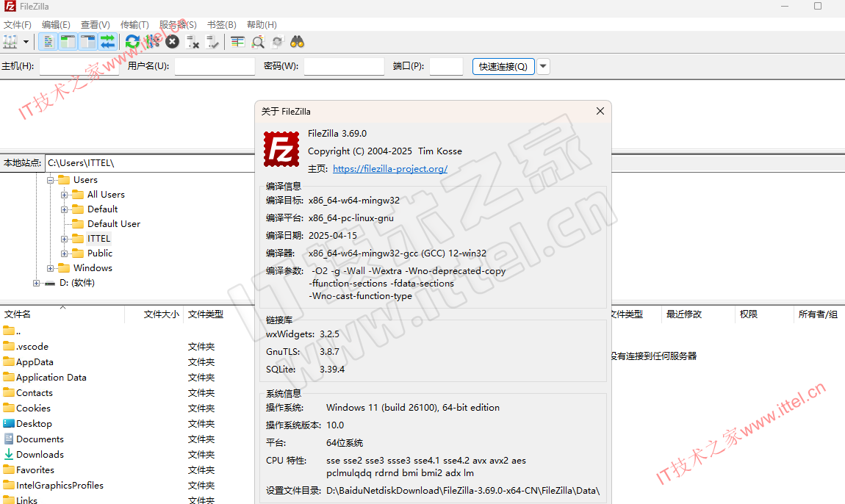This screenshot has height=504, width=845.
Task: Refresh the file and folder lists
Action: tap(132, 42)
